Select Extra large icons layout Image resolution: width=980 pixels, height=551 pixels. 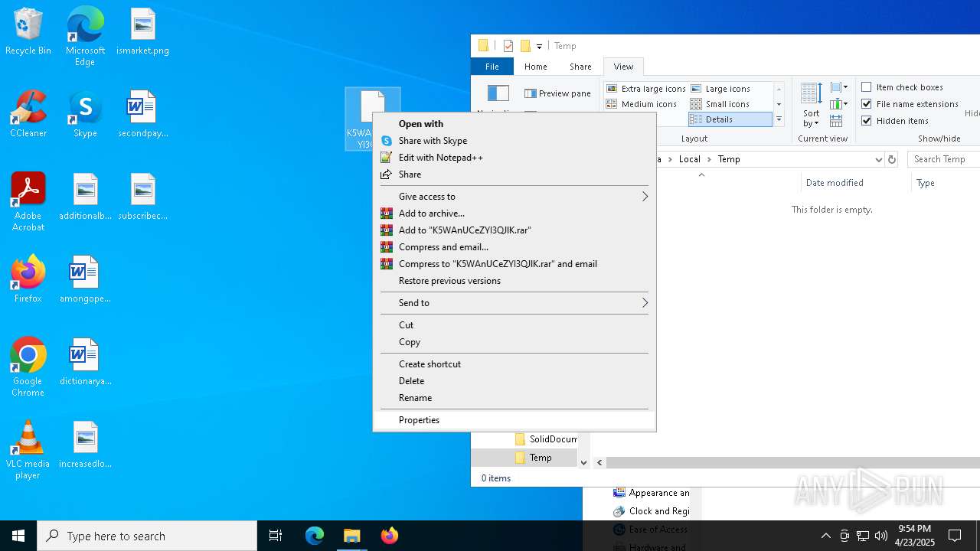coord(646,89)
